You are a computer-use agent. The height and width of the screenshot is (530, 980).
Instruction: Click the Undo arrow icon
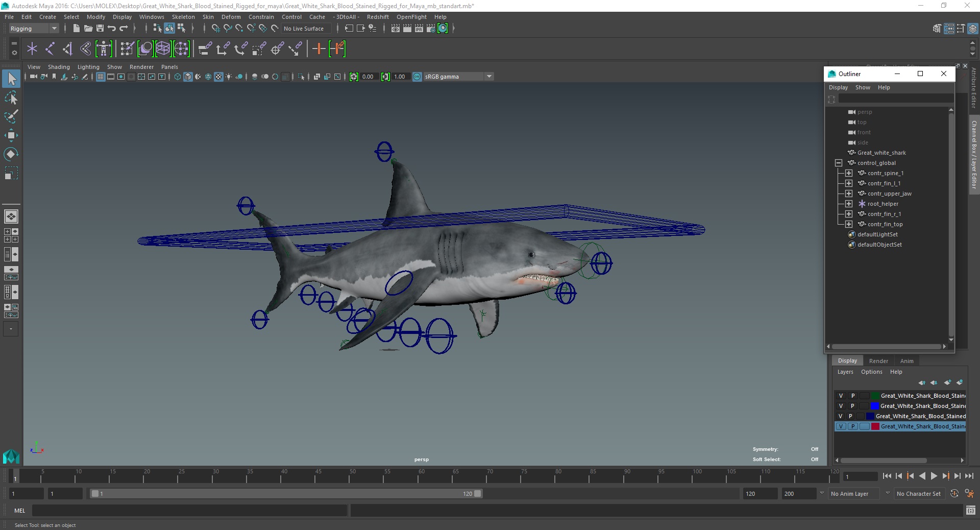[x=112, y=29]
